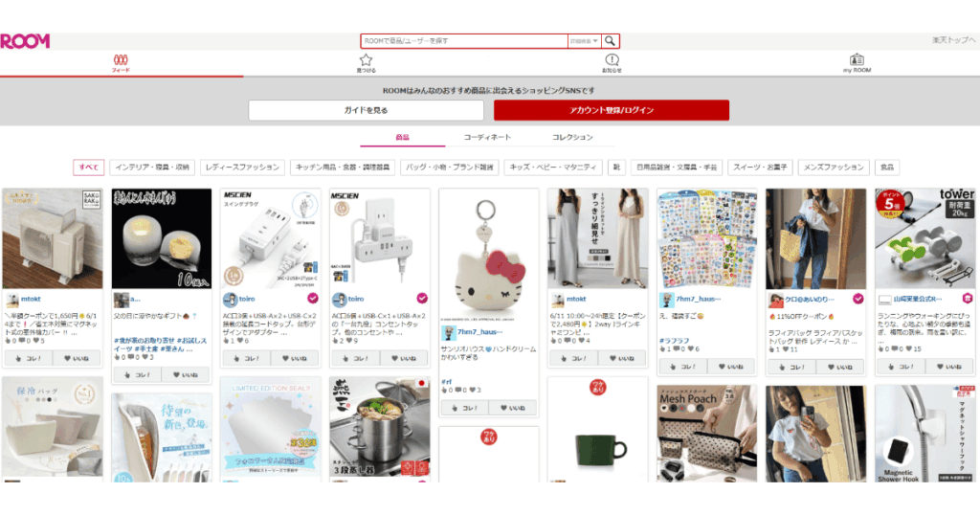Click the red account register/login button

[612, 110]
